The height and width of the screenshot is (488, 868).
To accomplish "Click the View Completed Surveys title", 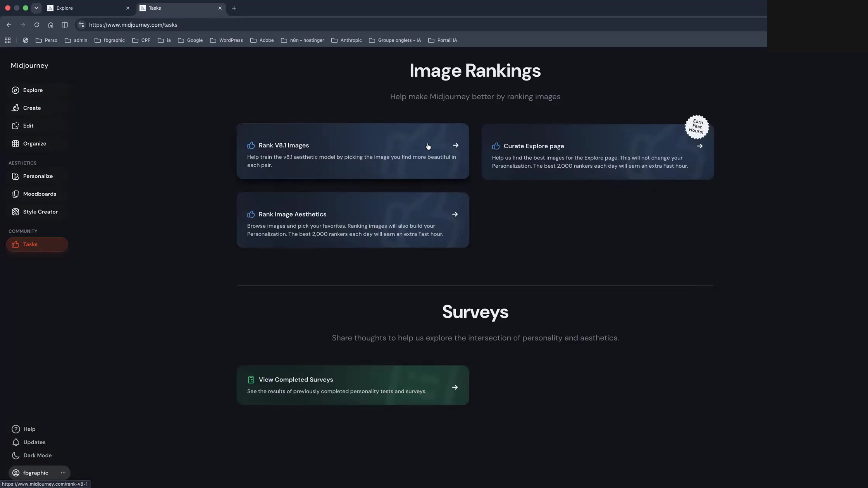I will [x=296, y=380].
